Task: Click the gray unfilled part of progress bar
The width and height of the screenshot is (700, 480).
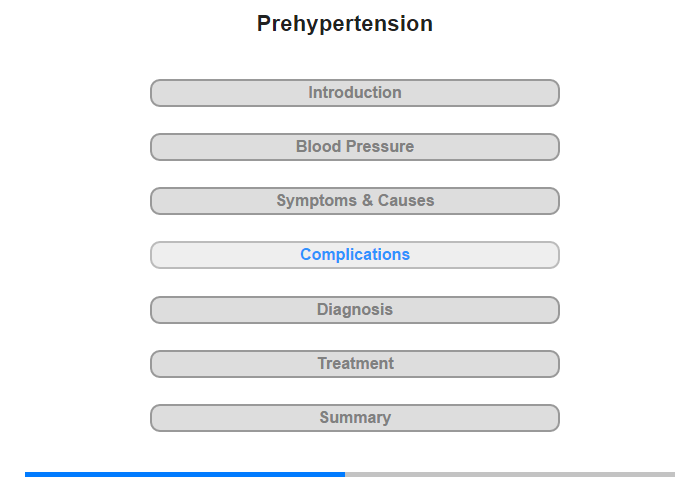Action: click(510, 474)
